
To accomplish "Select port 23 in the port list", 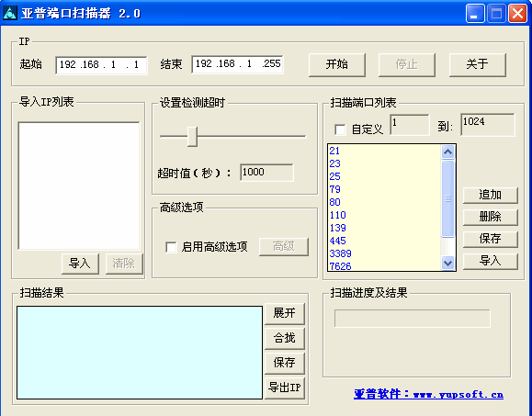I will [384, 163].
